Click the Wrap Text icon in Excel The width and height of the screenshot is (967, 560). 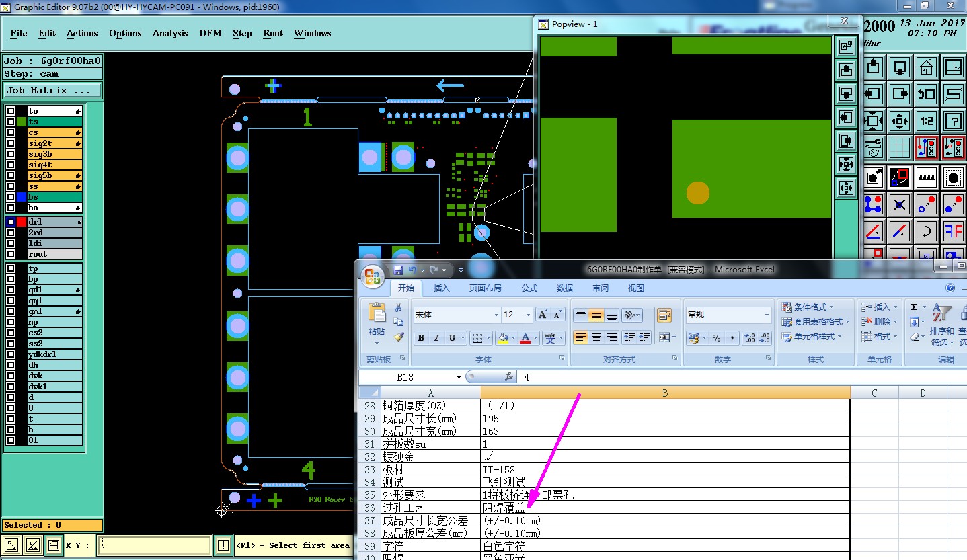pos(664,315)
